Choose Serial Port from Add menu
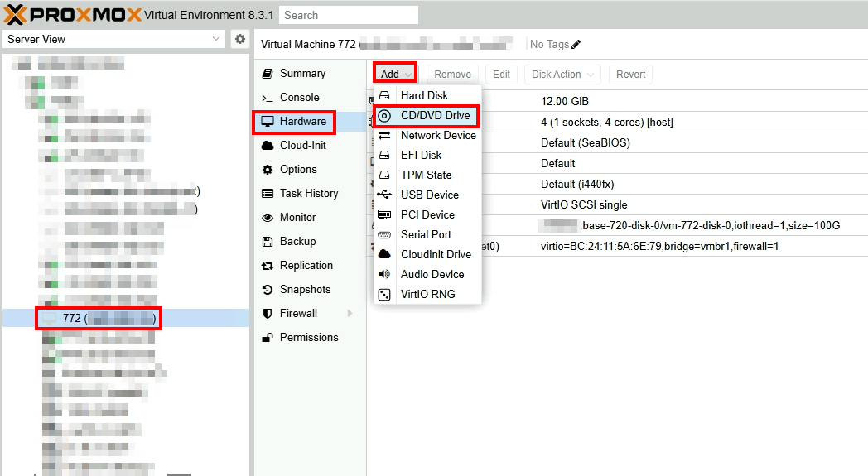The width and height of the screenshot is (868, 476). (x=427, y=234)
